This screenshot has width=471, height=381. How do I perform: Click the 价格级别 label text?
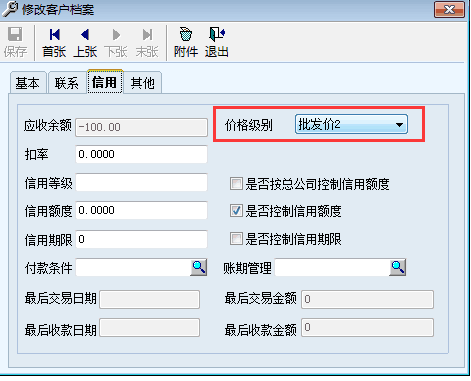coord(249,125)
